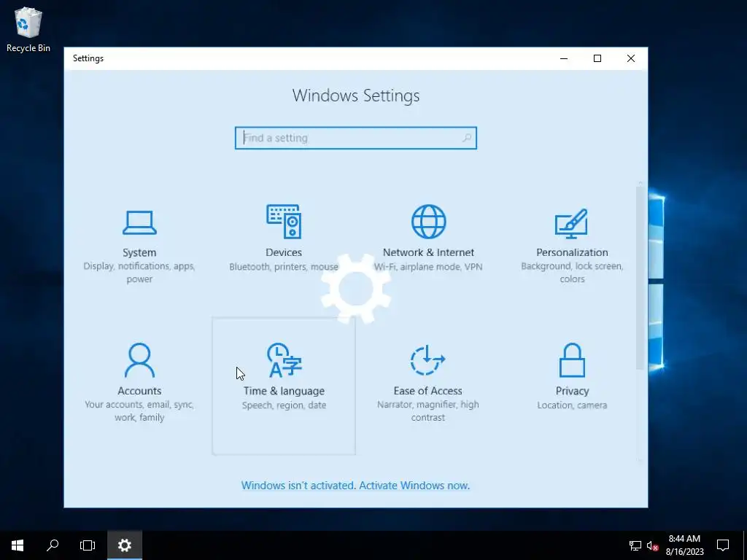Open Task View in taskbar

coord(88,545)
